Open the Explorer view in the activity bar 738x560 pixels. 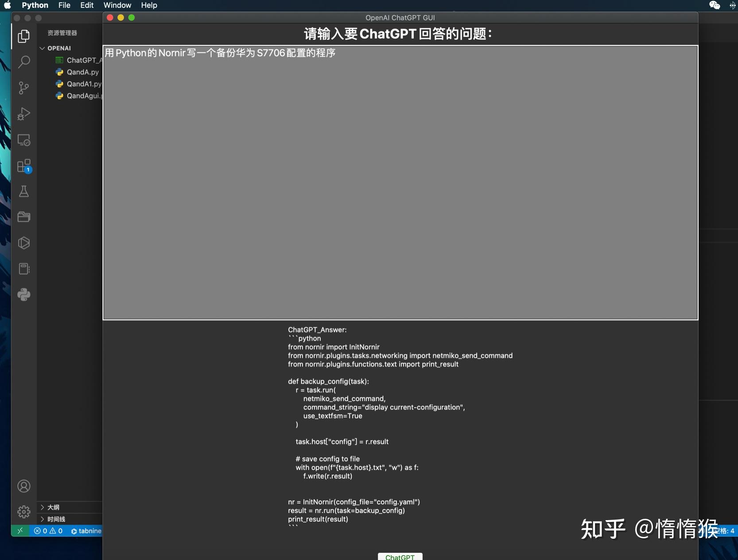[x=23, y=36]
